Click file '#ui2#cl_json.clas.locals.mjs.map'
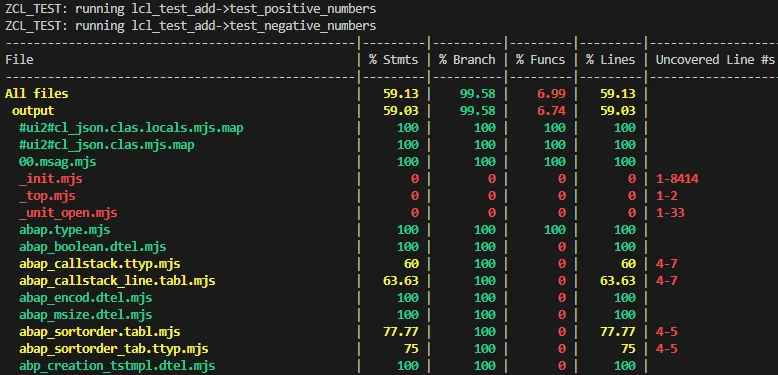The width and height of the screenshot is (778, 375). click(131, 128)
